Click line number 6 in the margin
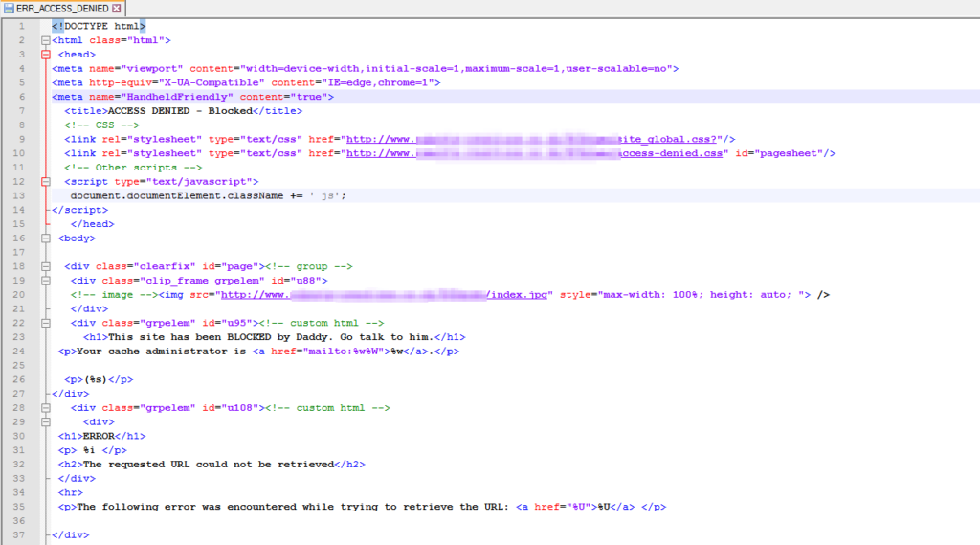This screenshot has width=980, height=545. [x=21, y=97]
